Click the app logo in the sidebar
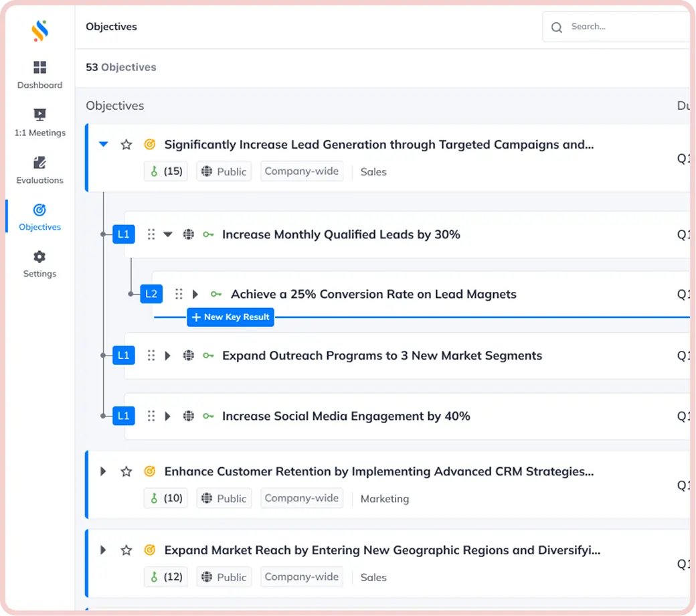The image size is (696, 616). (x=39, y=31)
